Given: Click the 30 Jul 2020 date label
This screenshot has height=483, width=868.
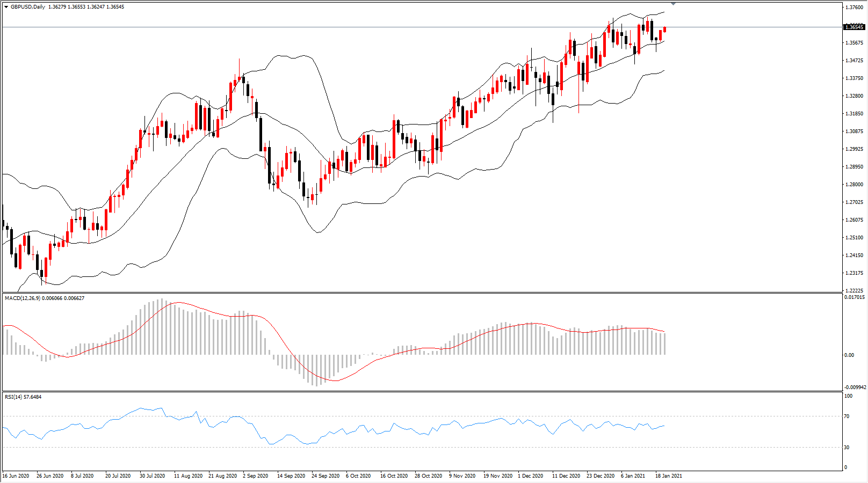Looking at the screenshot, I should coord(153,475).
